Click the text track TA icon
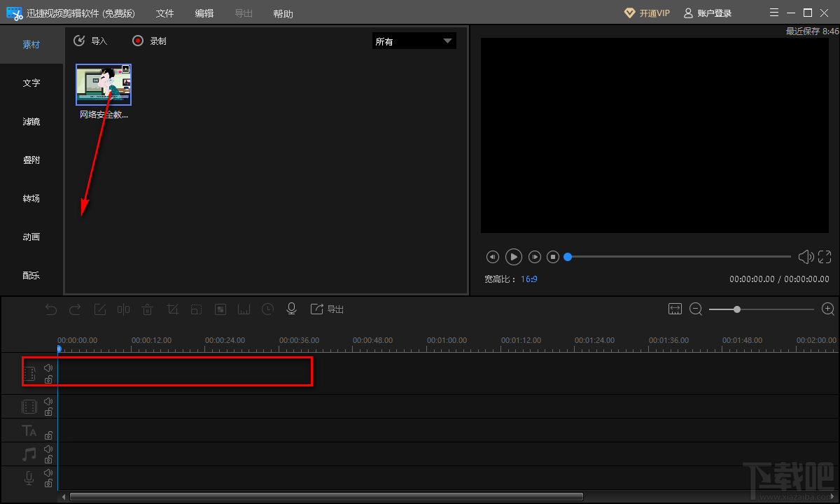This screenshot has height=504, width=840. pos(29,430)
